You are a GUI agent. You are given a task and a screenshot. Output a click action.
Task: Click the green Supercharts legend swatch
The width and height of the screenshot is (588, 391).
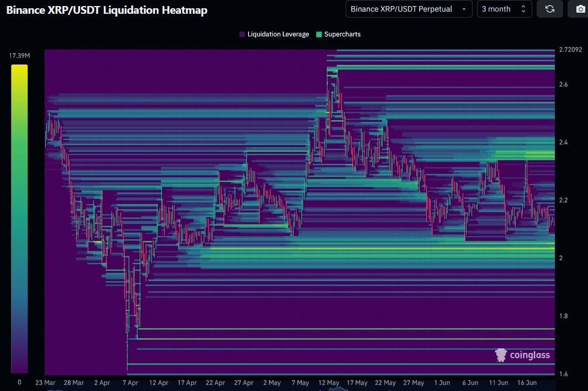[319, 34]
